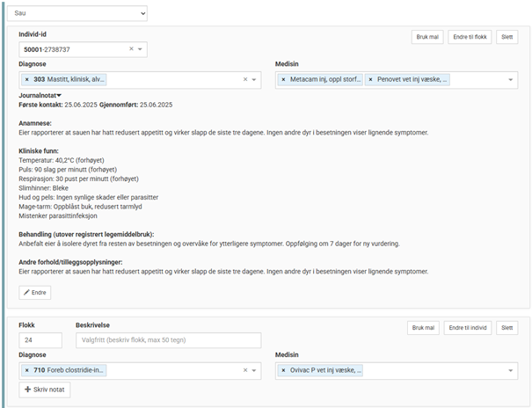Screen dimensions: 532x408
Task: Click Endre to edit the journal note
Action: click(35, 292)
